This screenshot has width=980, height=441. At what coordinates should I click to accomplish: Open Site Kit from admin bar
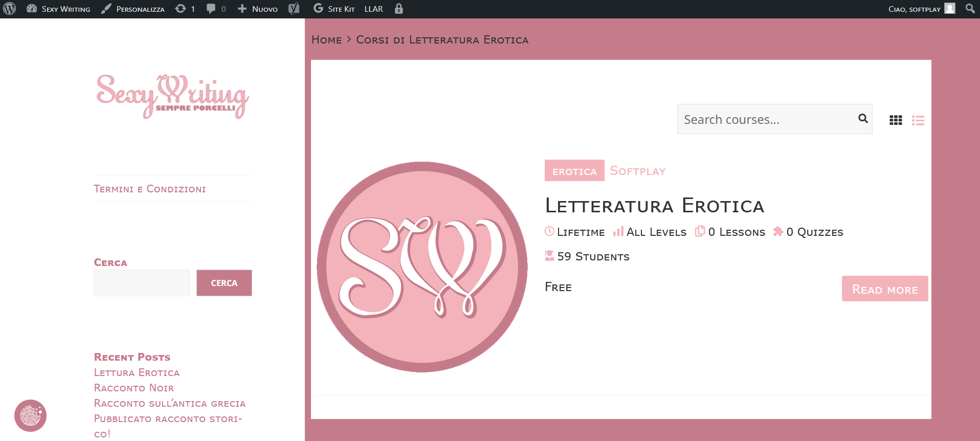[334, 9]
